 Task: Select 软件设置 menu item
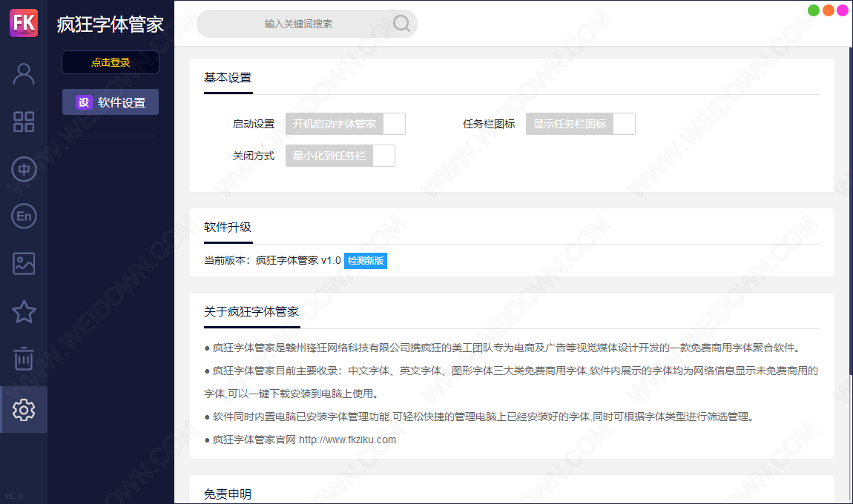[111, 102]
